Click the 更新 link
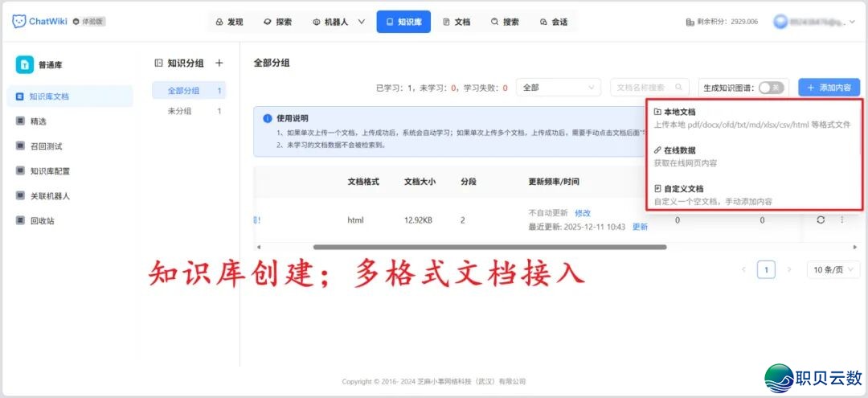 coord(640,227)
